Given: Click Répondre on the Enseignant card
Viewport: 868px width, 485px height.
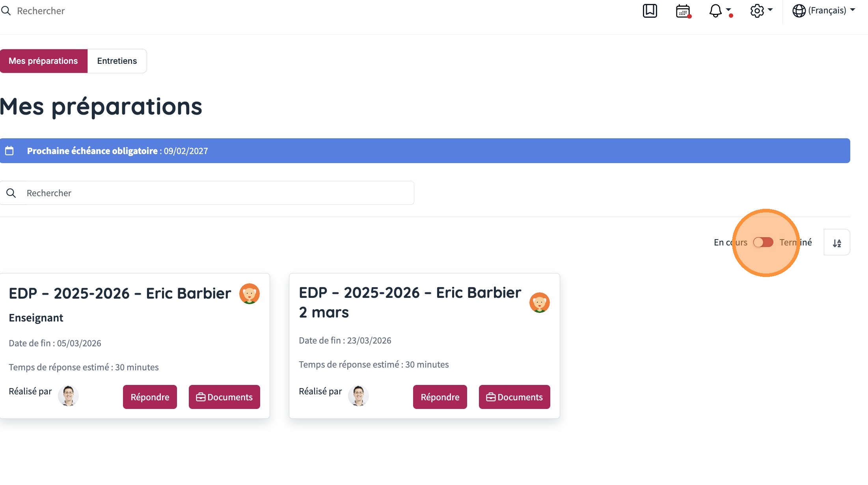Looking at the screenshot, I should coord(150,397).
